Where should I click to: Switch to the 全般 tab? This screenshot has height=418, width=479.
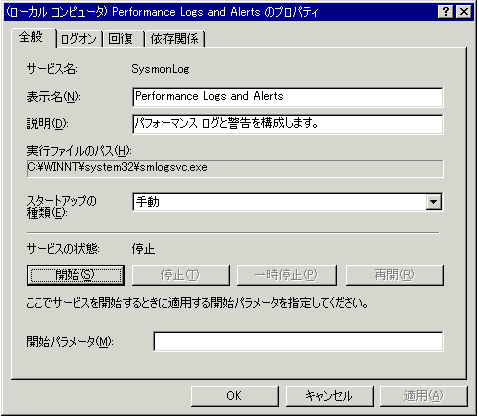pos(31,37)
